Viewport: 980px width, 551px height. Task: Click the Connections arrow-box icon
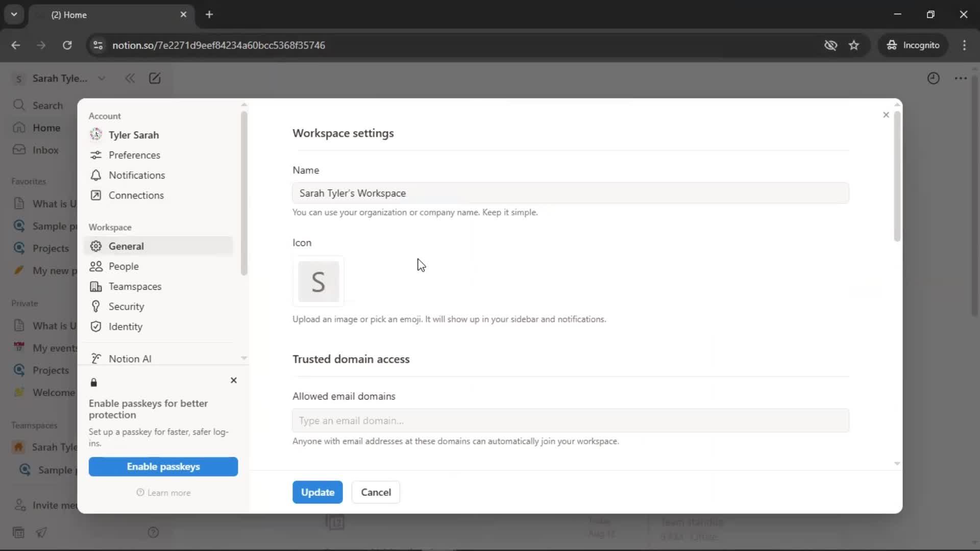(95, 195)
